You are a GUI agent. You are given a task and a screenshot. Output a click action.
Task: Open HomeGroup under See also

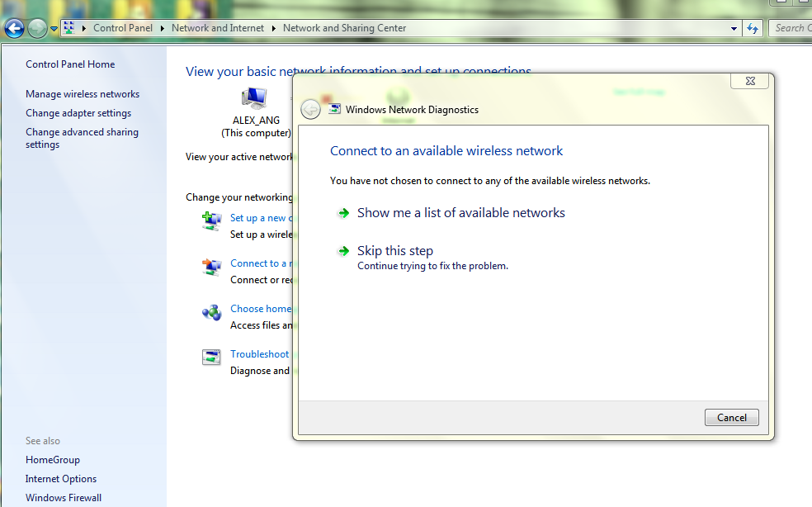click(x=53, y=460)
